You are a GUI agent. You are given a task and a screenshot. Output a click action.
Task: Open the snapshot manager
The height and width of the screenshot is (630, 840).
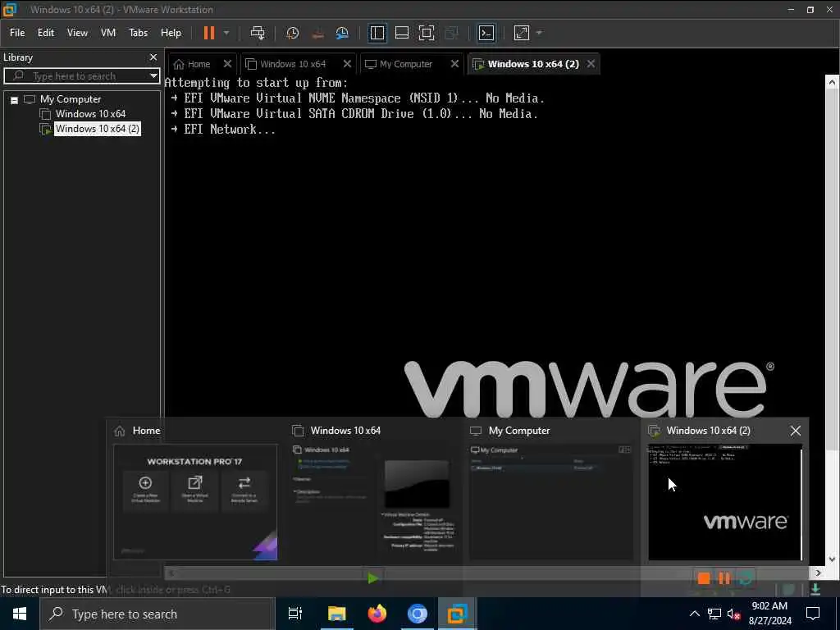click(342, 33)
